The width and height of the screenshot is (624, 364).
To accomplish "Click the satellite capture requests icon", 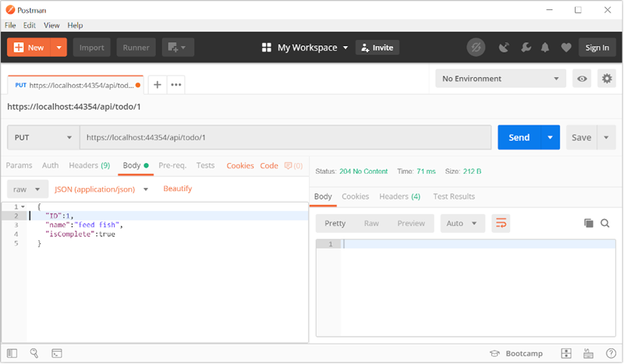I will 503,48.
